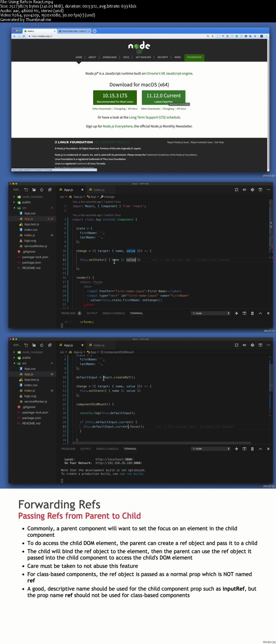276x644 pixels.
Task: Click the componentDidMount breadcrumb in frame 00:31:57
Action: click(x=117, y=352)
